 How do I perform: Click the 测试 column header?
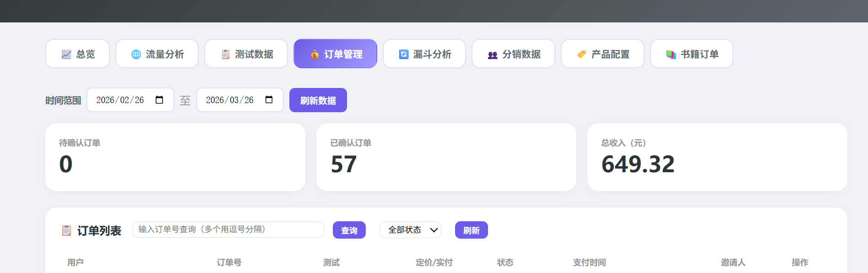point(331,262)
